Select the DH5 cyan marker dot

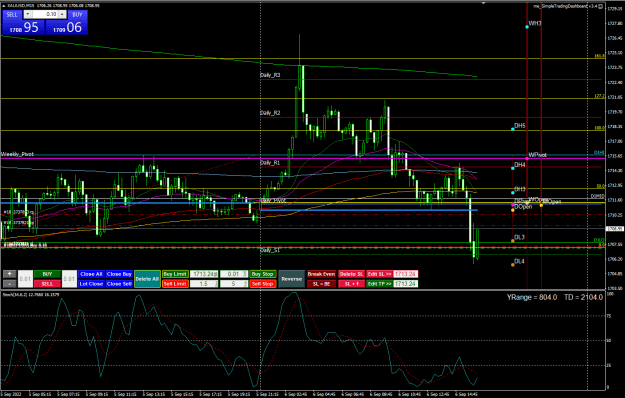[513, 129]
